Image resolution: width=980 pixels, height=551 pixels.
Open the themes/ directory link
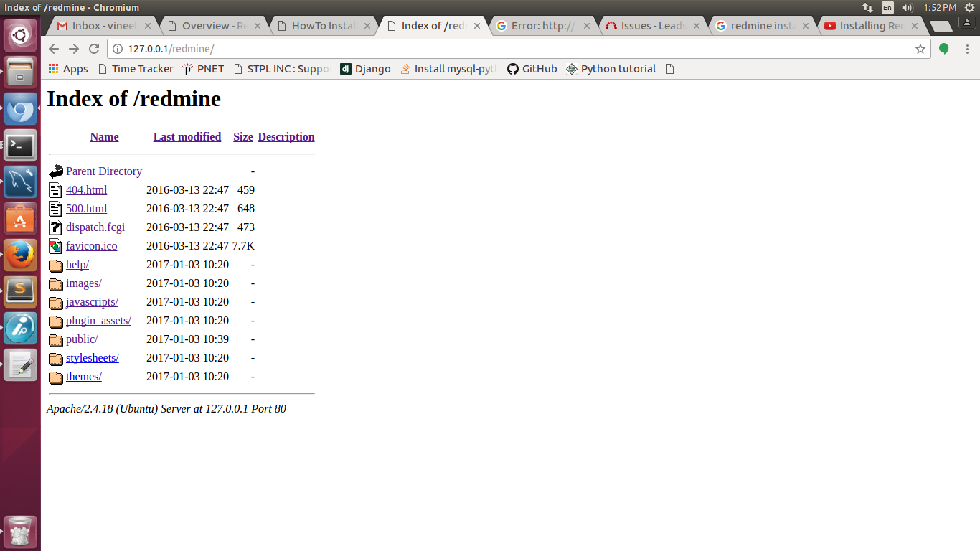click(x=84, y=377)
